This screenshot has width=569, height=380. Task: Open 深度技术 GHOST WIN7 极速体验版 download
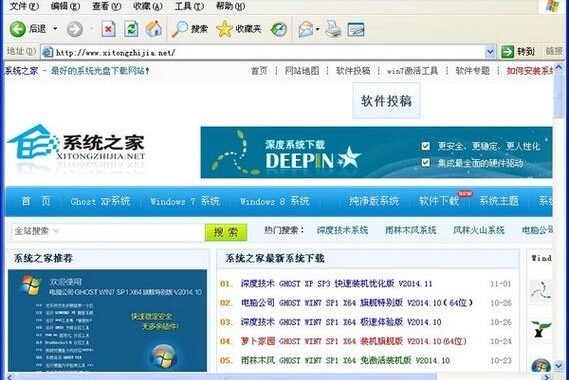click(341, 322)
